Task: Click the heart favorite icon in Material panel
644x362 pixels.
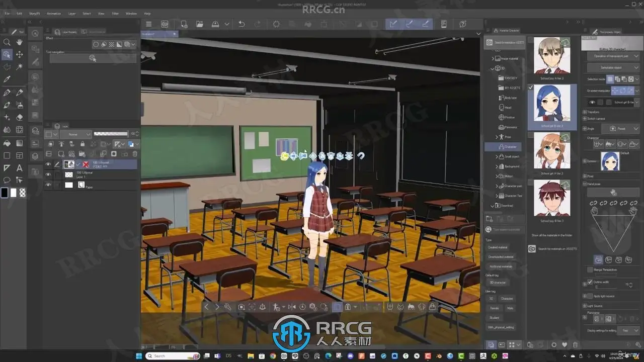Action: [565, 345]
